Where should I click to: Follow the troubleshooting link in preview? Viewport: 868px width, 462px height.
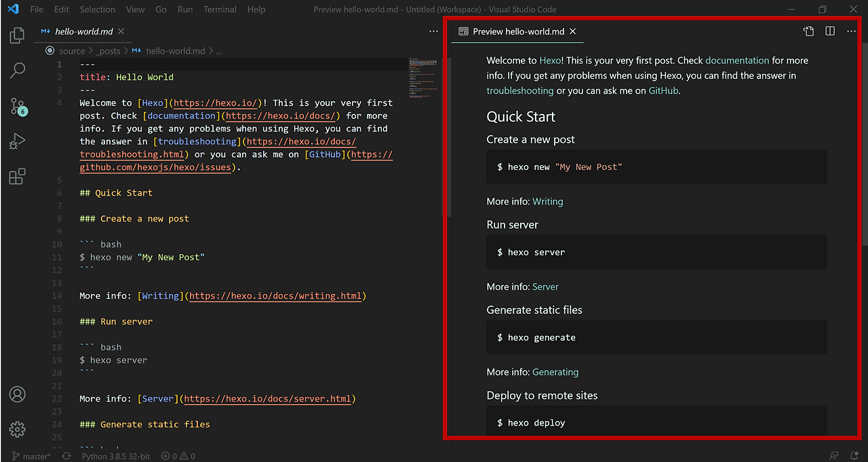click(520, 90)
